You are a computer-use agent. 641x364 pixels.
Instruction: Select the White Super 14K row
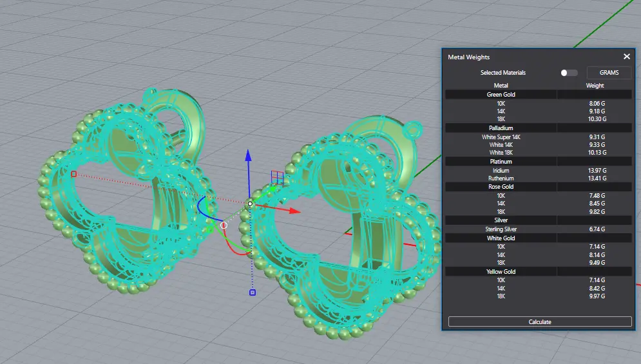coord(501,137)
